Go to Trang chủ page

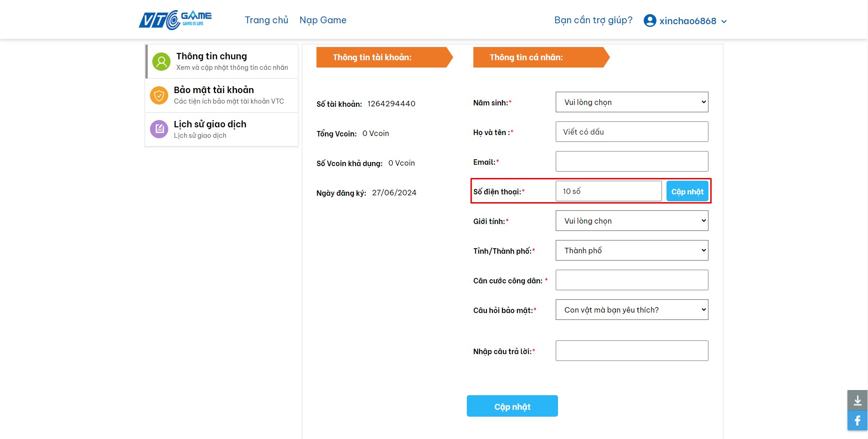click(x=266, y=20)
